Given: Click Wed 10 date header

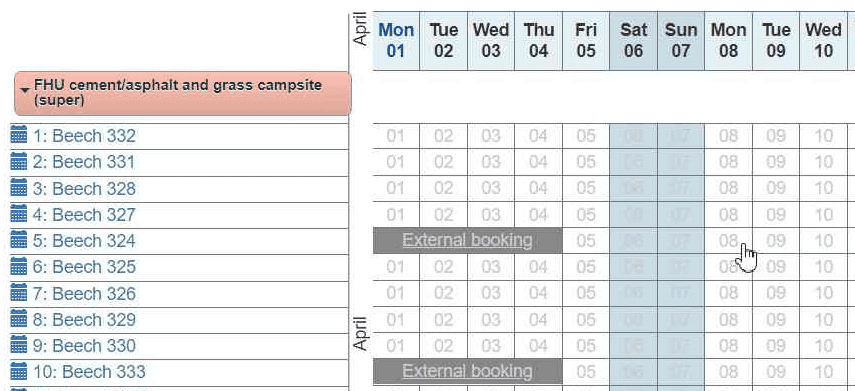Looking at the screenshot, I should click(x=823, y=41).
